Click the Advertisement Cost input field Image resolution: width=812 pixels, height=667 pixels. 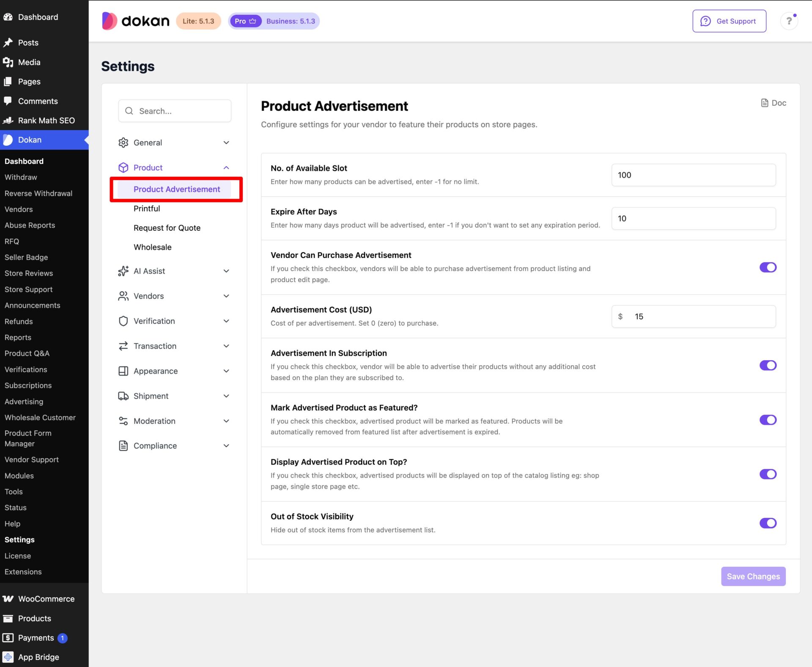click(x=694, y=316)
